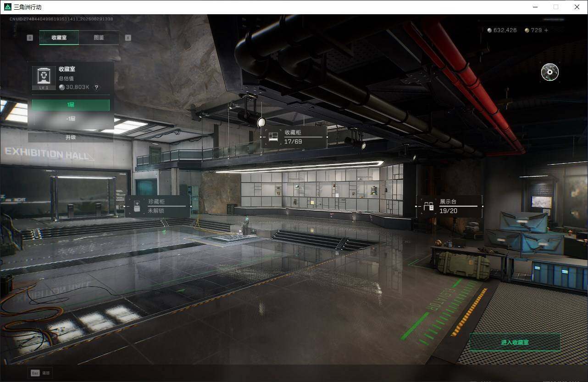The width and height of the screenshot is (588, 382).
Task: Click the 收藏室 LV 1 display-case icon
Action: click(x=44, y=78)
